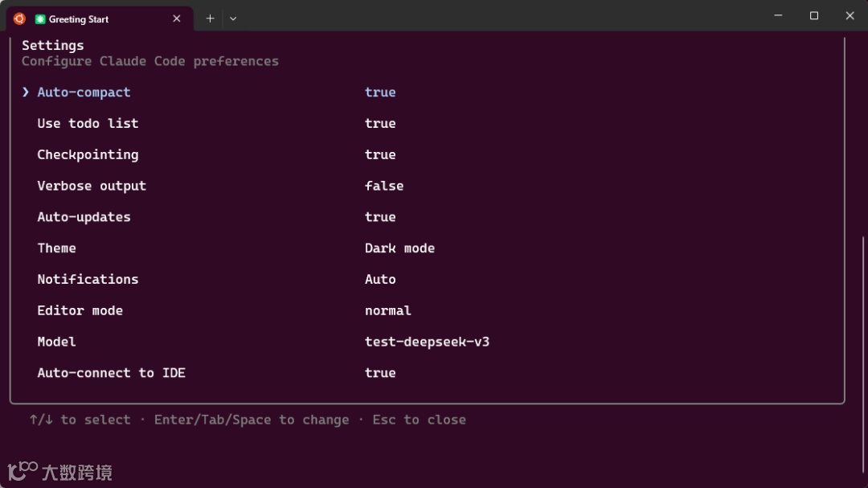Screen dimensions: 868x488
Task: Open the new-tab profile dropdown
Action: pyautogui.click(x=233, y=18)
